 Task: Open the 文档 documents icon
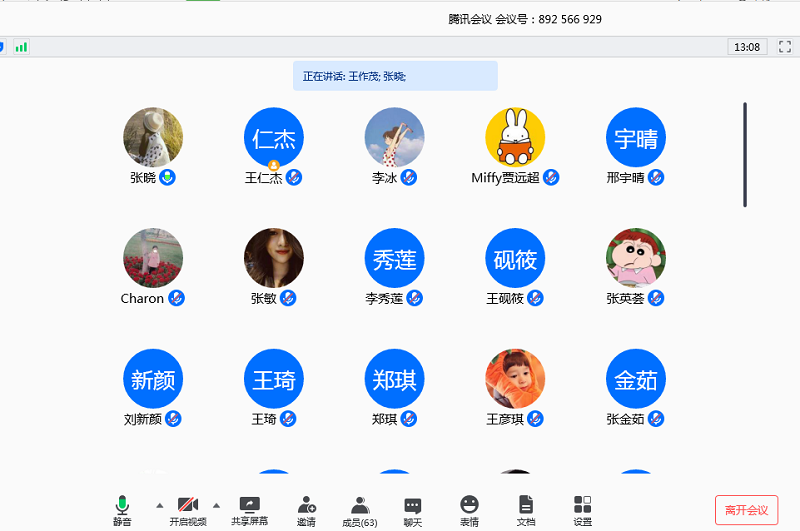click(526, 509)
